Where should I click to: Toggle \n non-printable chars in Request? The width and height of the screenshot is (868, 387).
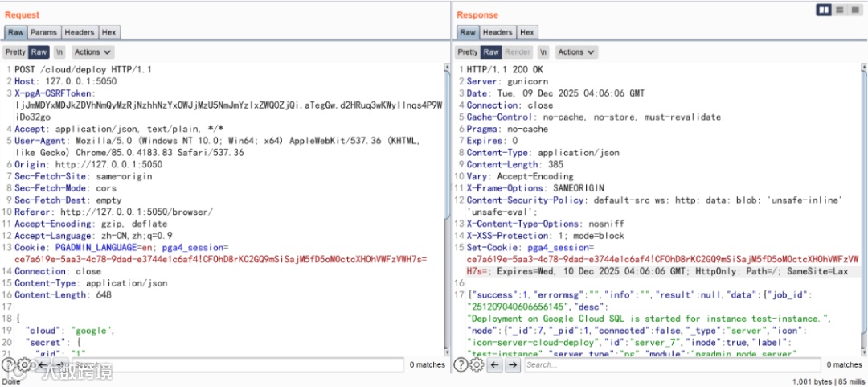[59, 52]
